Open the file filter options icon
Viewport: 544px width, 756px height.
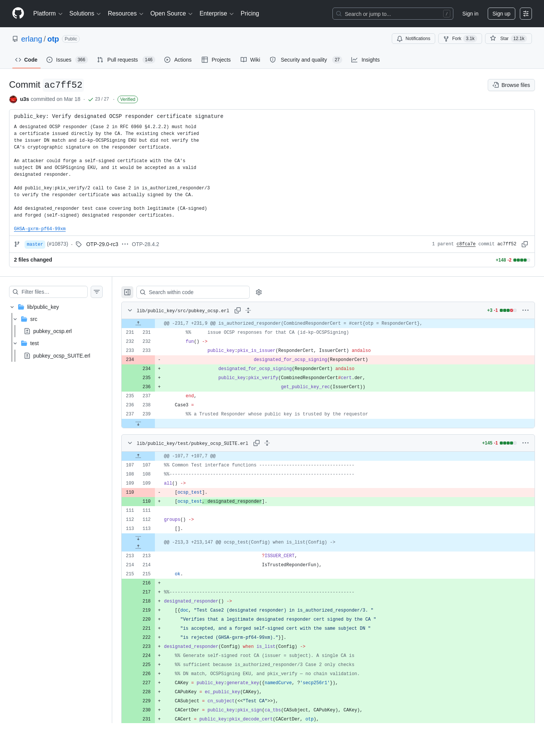pyautogui.click(x=97, y=292)
